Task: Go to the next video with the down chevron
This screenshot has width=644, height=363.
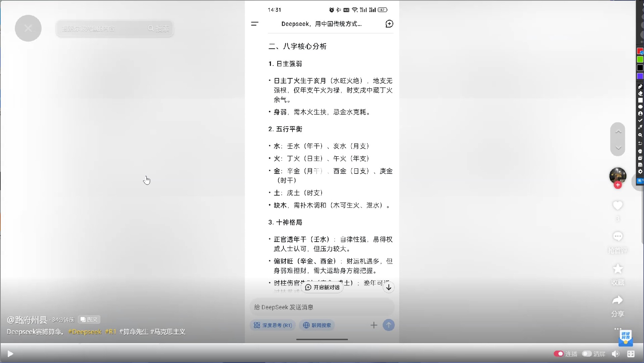Action: click(618, 148)
